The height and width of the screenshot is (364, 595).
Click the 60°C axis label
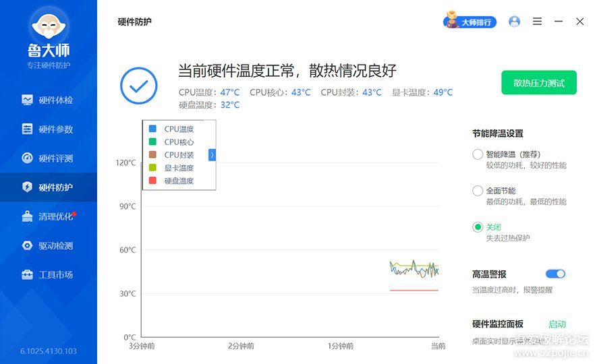[x=128, y=250]
